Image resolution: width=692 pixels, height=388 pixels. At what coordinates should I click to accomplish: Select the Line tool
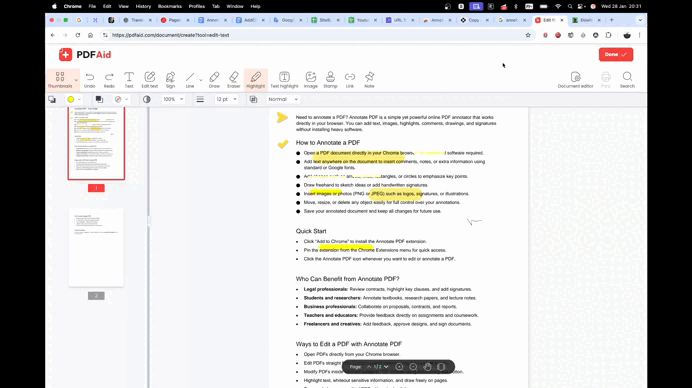(x=190, y=80)
